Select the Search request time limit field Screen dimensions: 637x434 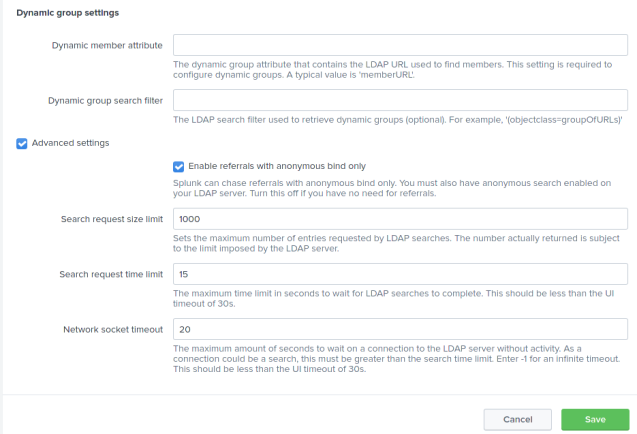400,274
